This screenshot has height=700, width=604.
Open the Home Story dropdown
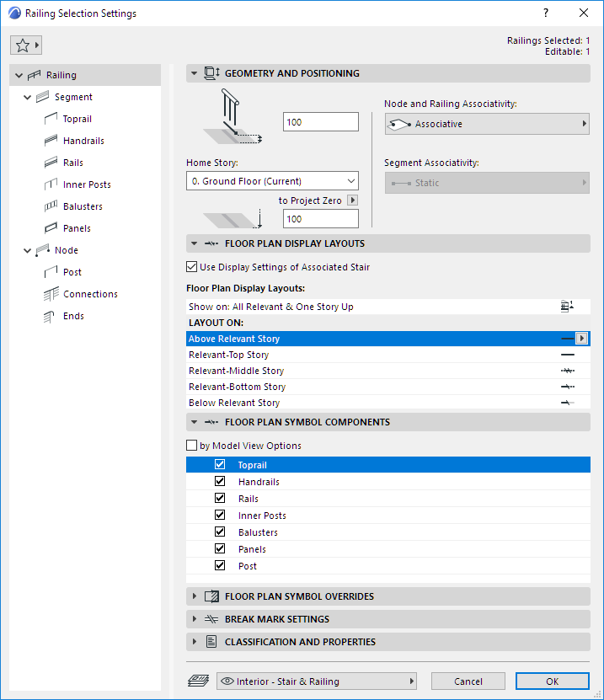pyautogui.click(x=272, y=181)
